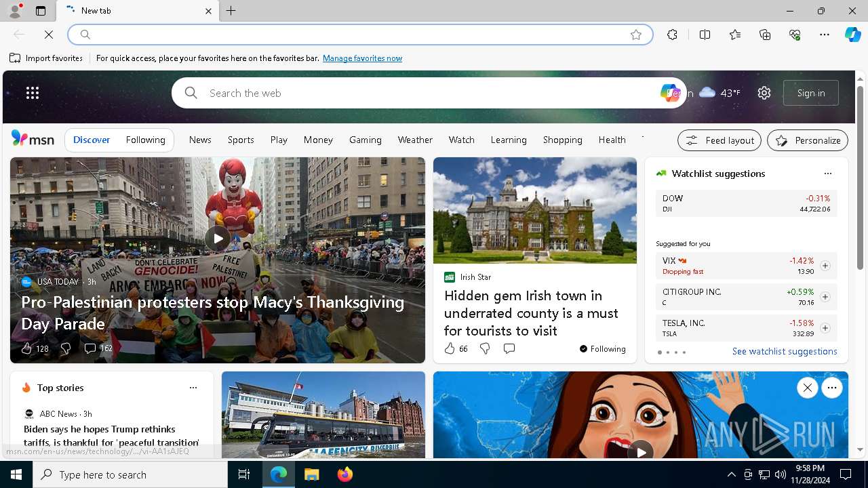Open Feed layout options
Image resolution: width=868 pixels, height=488 pixels.
pos(719,140)
